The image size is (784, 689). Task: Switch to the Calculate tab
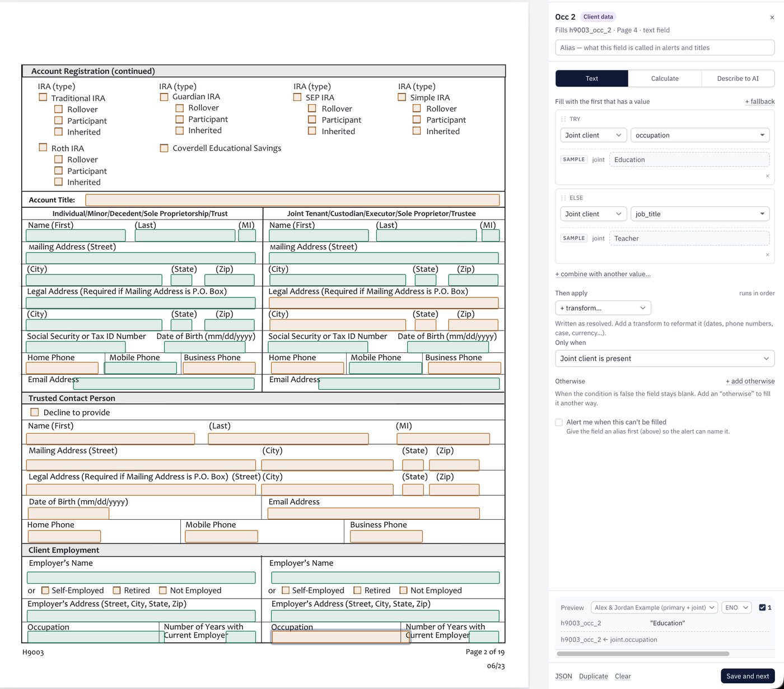pyautogui.click(x=665, y=78)
